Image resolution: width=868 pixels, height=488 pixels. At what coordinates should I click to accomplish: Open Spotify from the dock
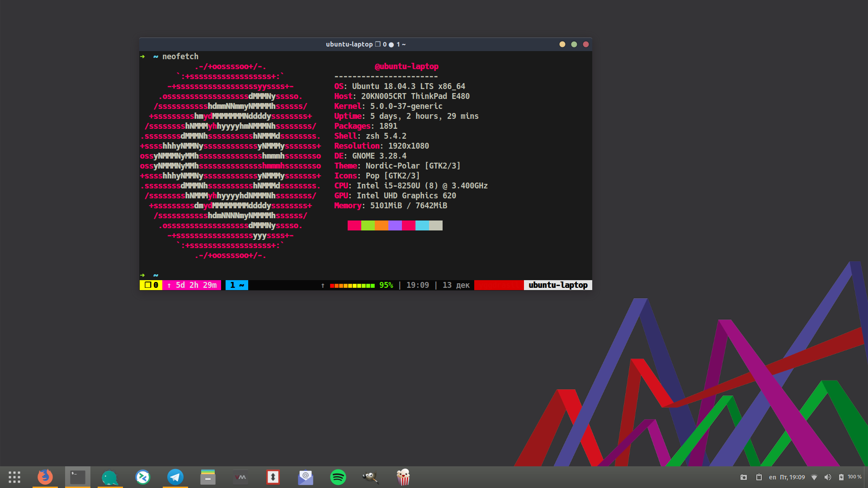point(338,477)
